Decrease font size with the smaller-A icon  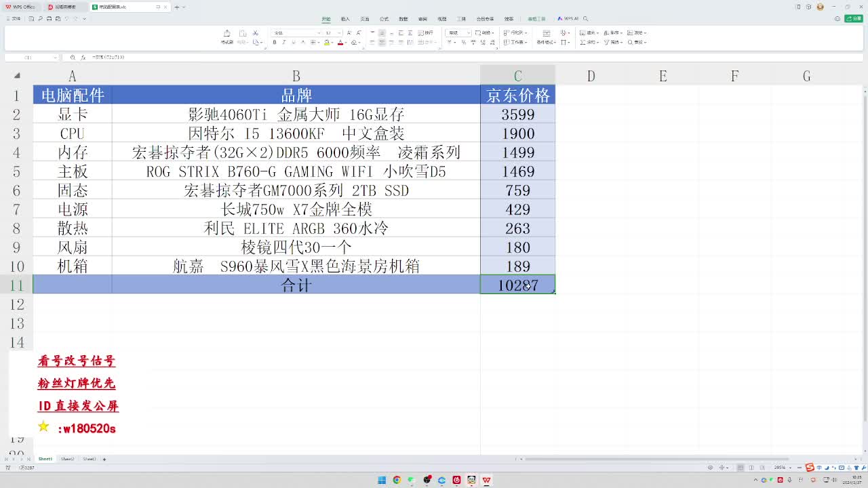359,33
